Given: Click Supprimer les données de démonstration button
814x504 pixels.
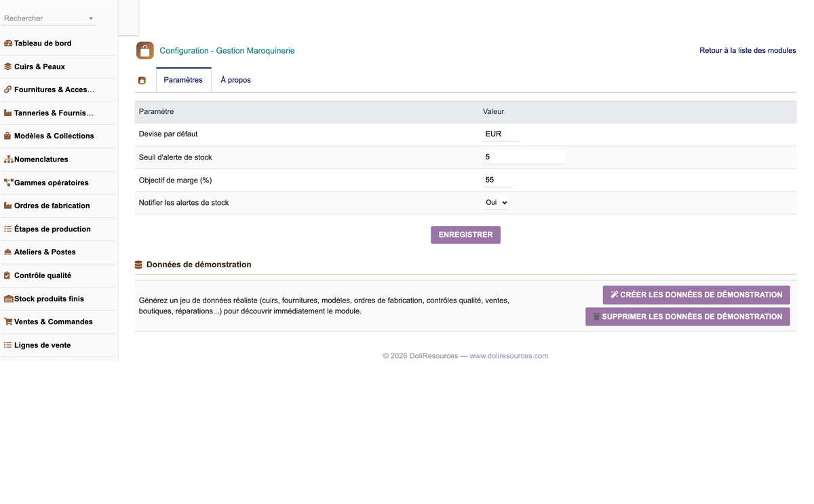Looking at the screenshot, I should pos(687,317).
